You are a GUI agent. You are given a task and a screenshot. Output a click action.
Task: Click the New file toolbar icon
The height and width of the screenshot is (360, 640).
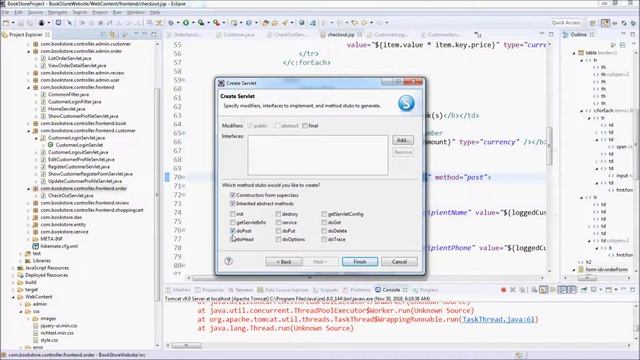point(6,23)
